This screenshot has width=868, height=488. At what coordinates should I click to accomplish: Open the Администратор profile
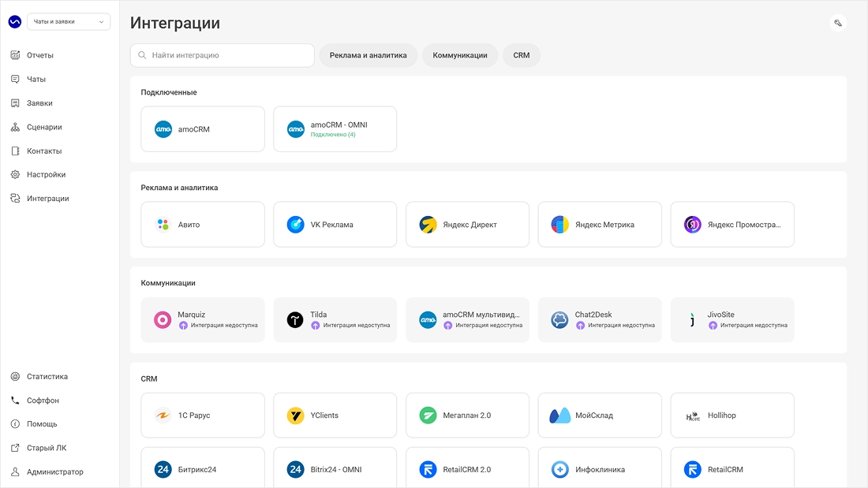pyautogui.click(x=54, y=471)
